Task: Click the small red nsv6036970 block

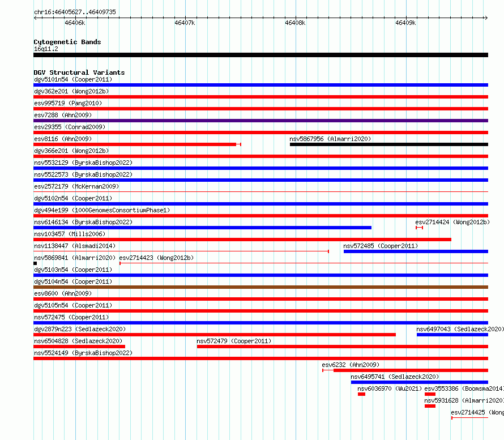Action: click(x=362, y=394)
